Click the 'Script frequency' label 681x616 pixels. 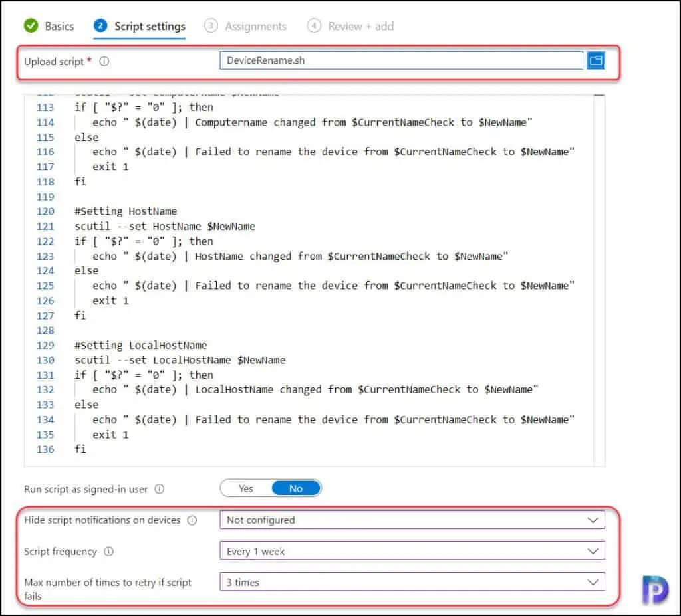pos(61,552)
